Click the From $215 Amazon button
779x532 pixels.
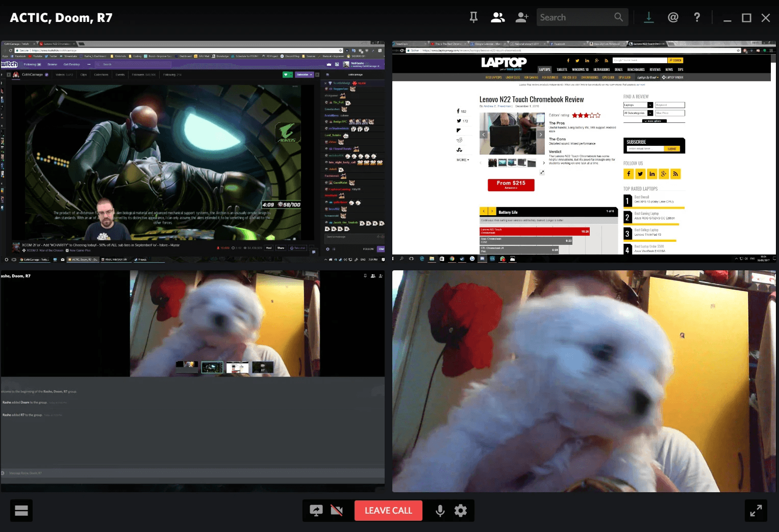[x=511, y=185]
